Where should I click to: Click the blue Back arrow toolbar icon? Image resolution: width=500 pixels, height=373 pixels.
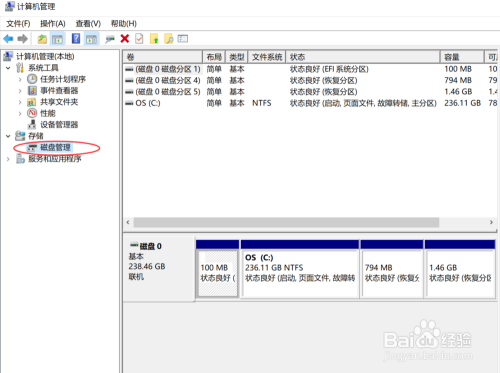point(8,39)
